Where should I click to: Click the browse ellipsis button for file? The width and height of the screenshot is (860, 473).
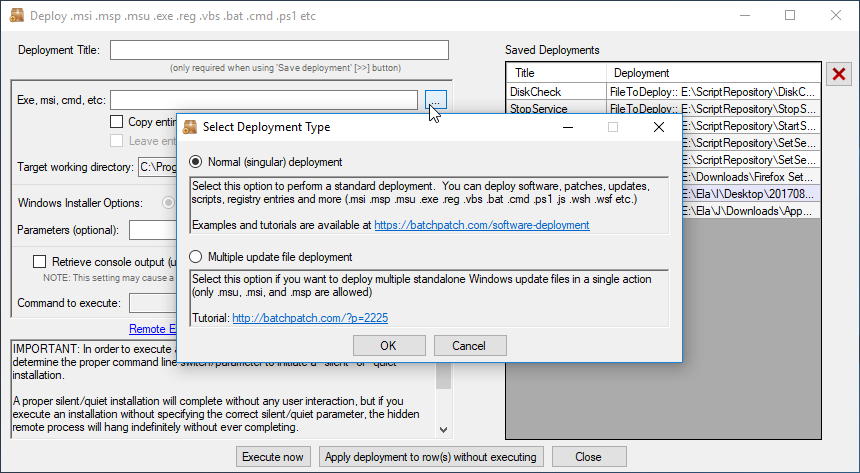click(435, 100)
